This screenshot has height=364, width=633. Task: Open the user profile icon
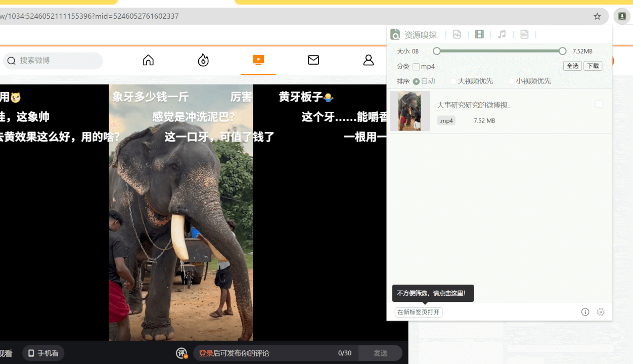pyautogui.click(x=369, y=60)
